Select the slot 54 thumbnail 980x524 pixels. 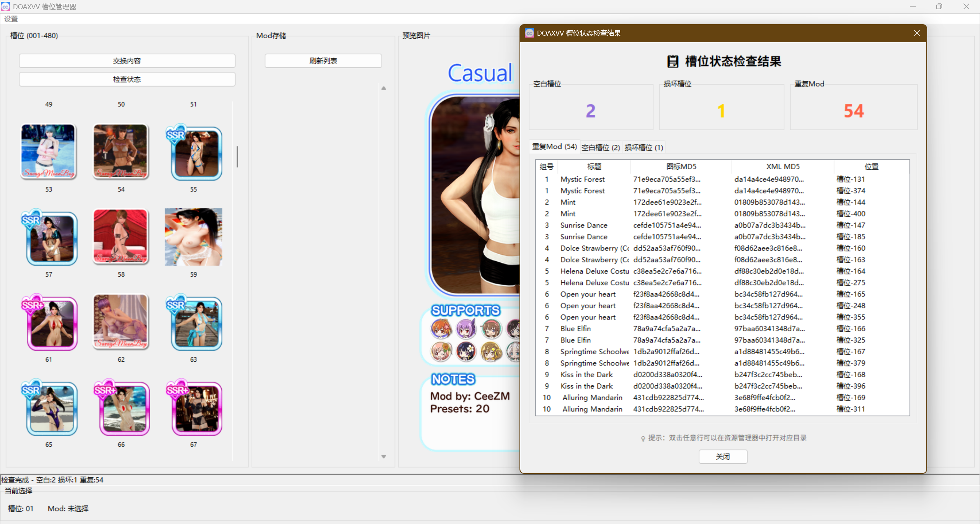[121, 151]
